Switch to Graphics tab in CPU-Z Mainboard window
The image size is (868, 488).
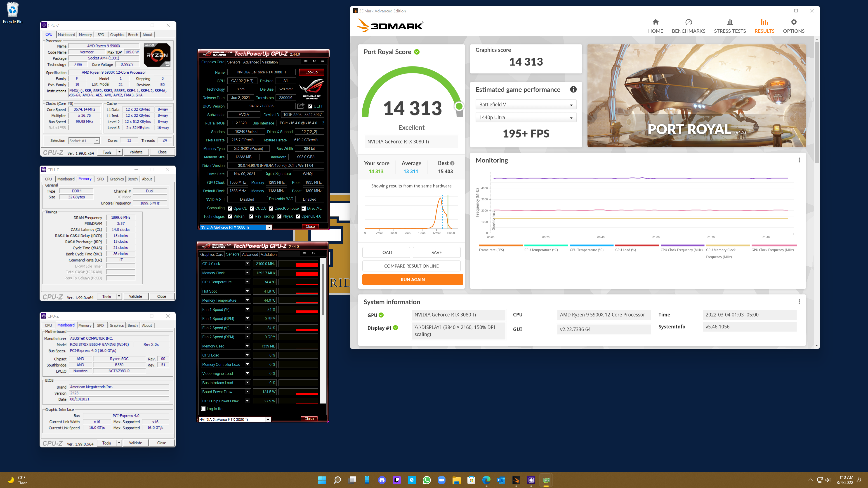[117, 326]
